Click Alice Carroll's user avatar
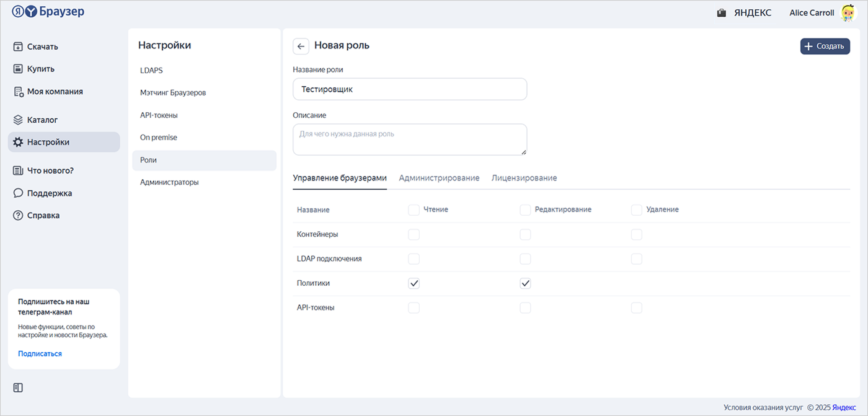Image resolution: width=868 pixels, height=416 pixels. pyautogui.click(x=848, y=12)
